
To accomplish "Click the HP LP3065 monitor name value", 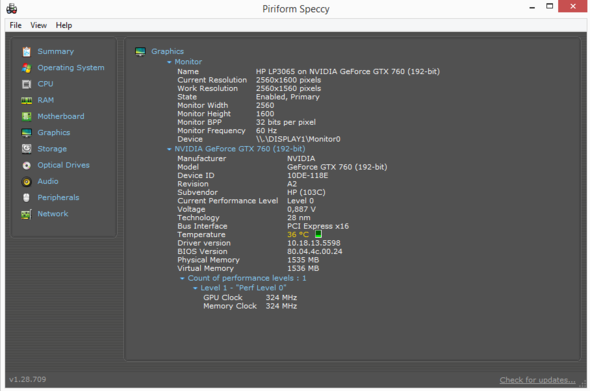I will [348, 72].
